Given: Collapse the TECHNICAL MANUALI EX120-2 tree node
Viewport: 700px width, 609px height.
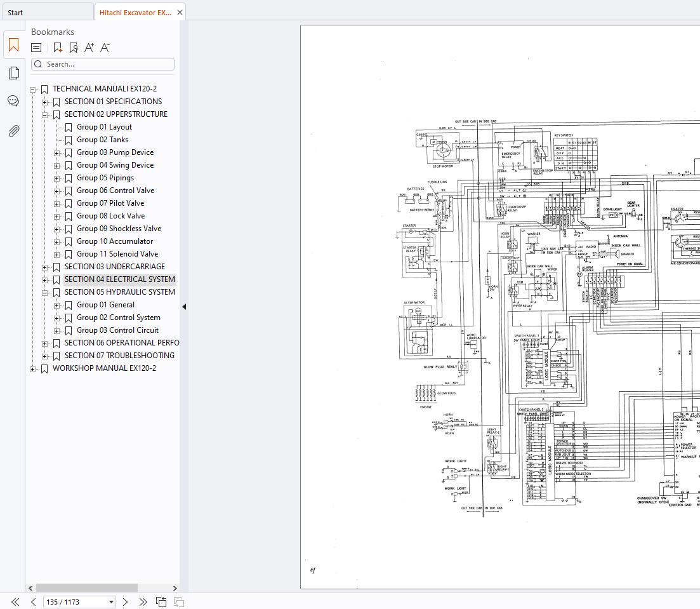Looking at the screenshot, I should coord(32,90).
